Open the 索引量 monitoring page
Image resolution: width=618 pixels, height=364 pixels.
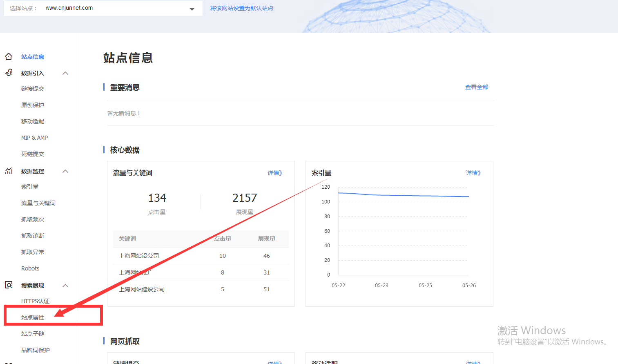click(x=29, y=186)
